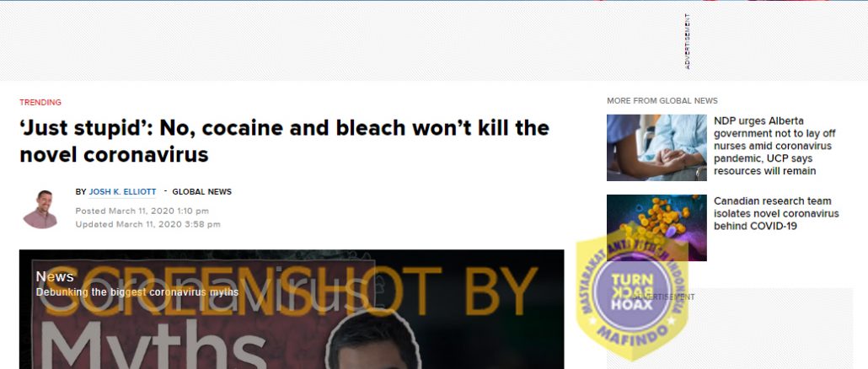Open the coronavirus microscope thumbnail image
This screenshot has height=369, width=868.
coord(656,227)
